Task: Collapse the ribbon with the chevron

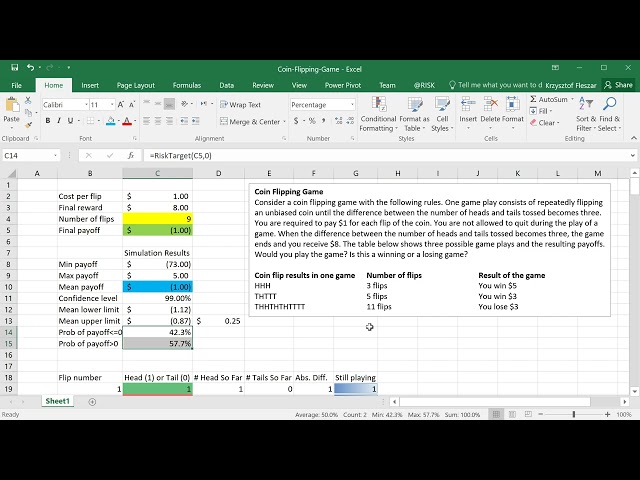Action: [633, 138]
